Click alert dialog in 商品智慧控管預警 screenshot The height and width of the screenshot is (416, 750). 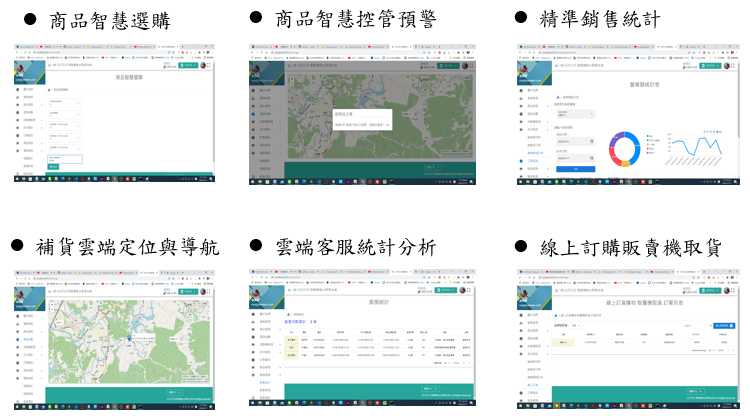[364, 119]
